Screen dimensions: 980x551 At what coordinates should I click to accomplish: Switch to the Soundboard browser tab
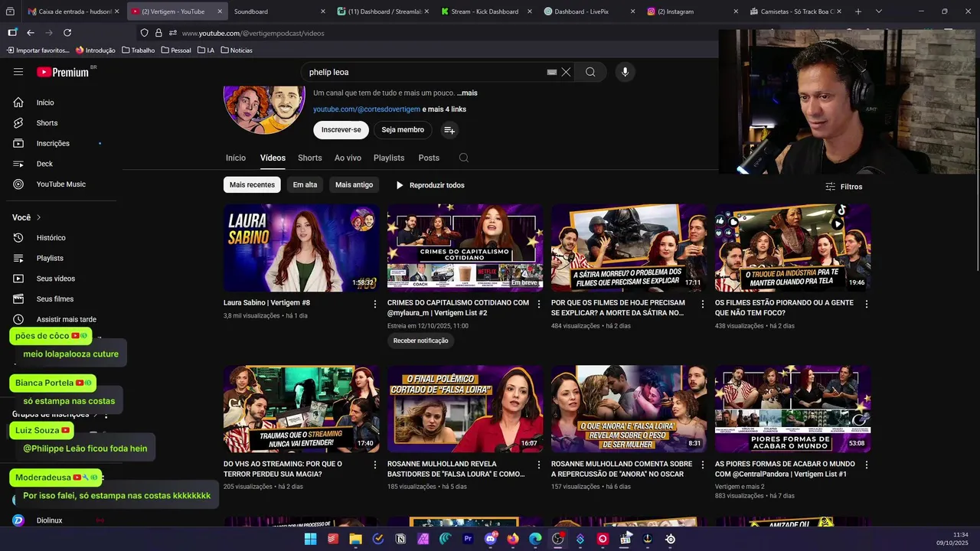(x=279, y=11)
